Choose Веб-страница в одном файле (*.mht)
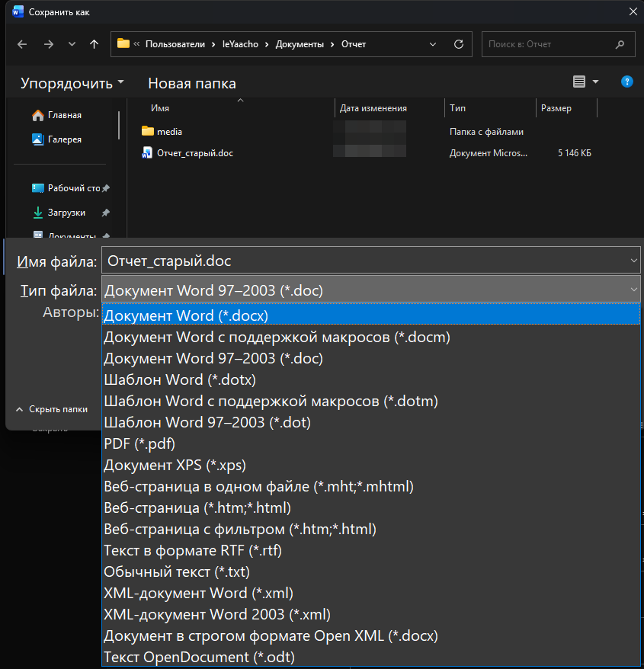The height and width of the screenshot is (669, 644). pos(371,486)
